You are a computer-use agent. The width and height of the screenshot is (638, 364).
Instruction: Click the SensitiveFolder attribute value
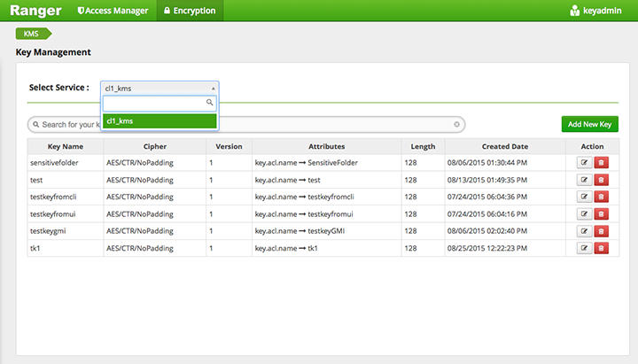click(x=332, y=163)
